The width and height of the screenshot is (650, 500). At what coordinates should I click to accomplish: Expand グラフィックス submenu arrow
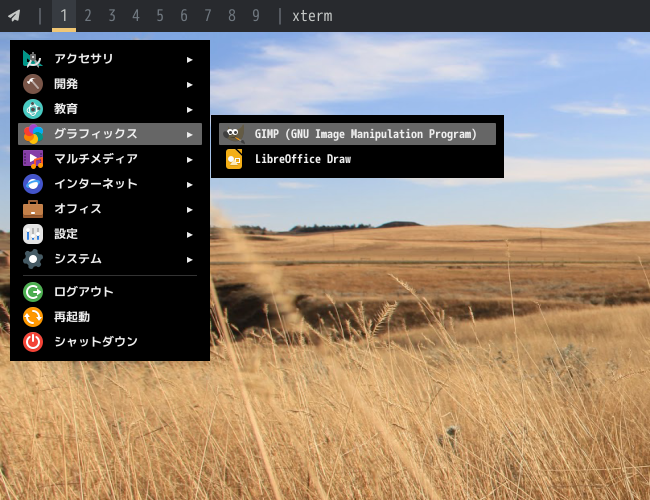[x=189, y=135]
